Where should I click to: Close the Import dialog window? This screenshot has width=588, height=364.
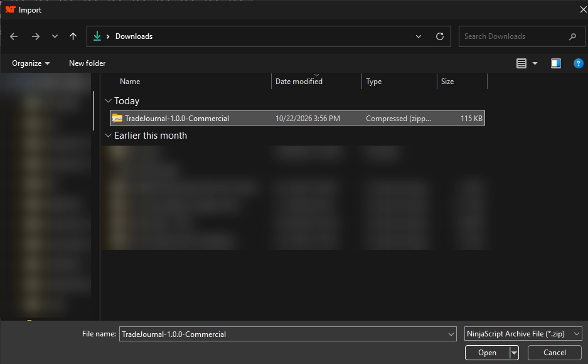point(583,10)
